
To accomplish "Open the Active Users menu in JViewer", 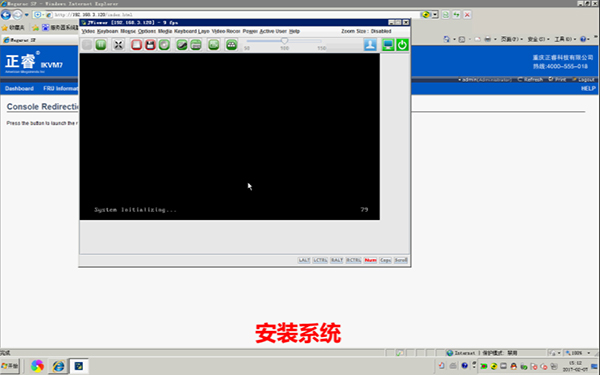I will tap(273, 31).
